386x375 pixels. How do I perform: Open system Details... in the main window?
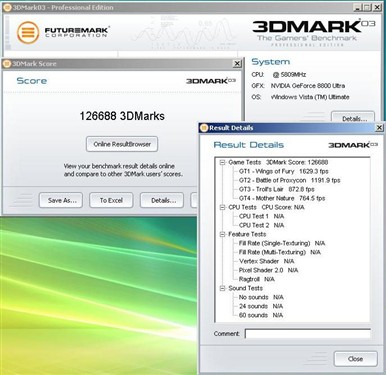[x=353, y=117]
